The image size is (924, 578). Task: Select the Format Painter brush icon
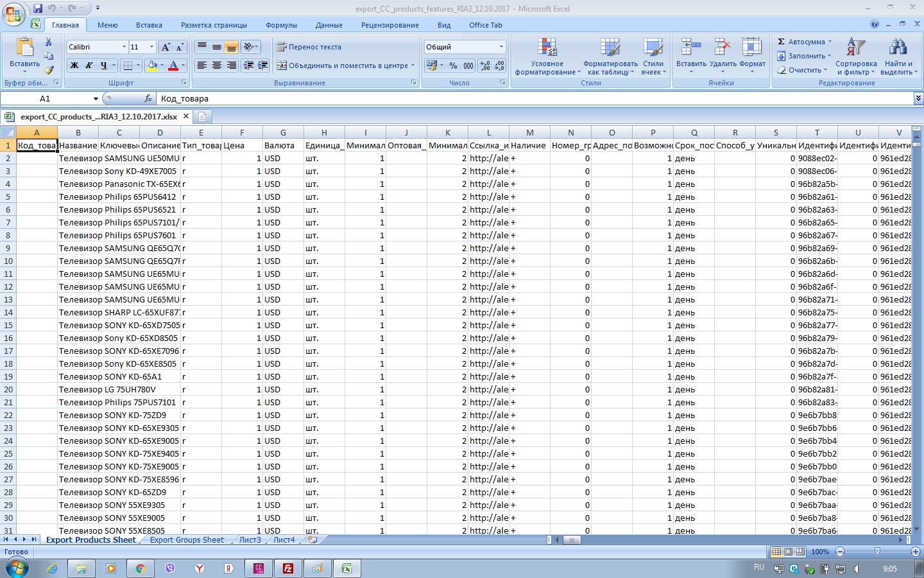(x=48, y=69)
